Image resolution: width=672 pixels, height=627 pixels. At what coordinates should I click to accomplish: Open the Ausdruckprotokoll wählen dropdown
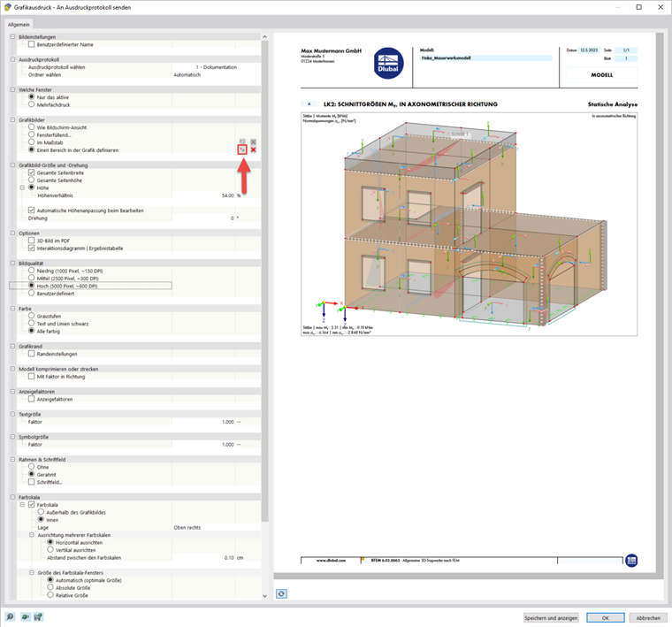pyautogui.click(x=217, y=67)
